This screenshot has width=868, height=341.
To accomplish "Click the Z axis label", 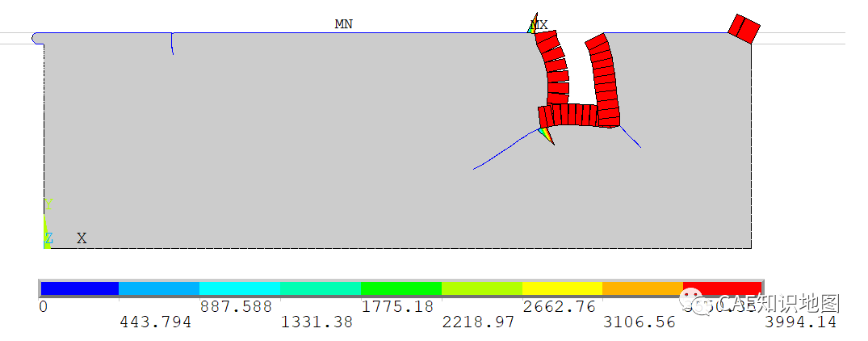I will [48, 238].
